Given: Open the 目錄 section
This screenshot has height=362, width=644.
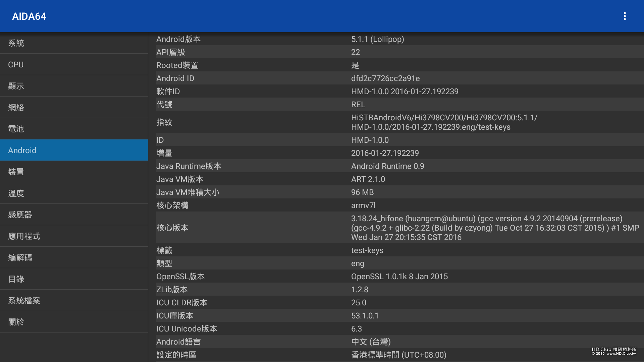Looking at the screenshot, I should point(74,279).
